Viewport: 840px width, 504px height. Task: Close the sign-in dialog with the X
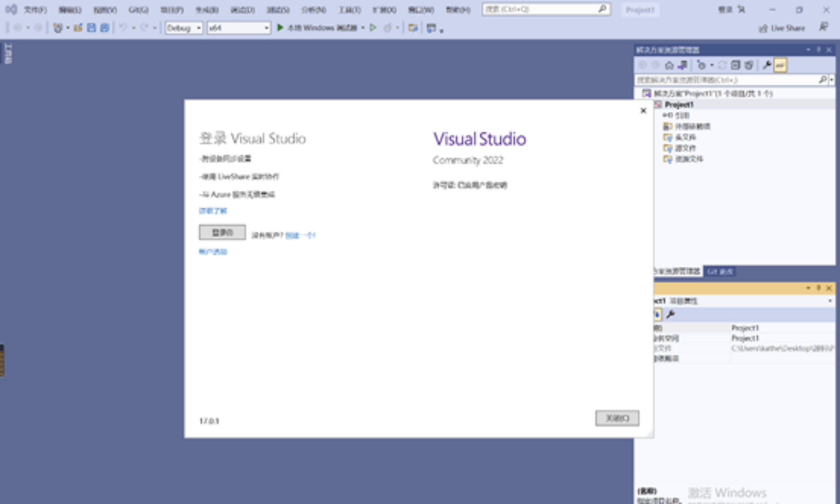[x=643, y=111]
